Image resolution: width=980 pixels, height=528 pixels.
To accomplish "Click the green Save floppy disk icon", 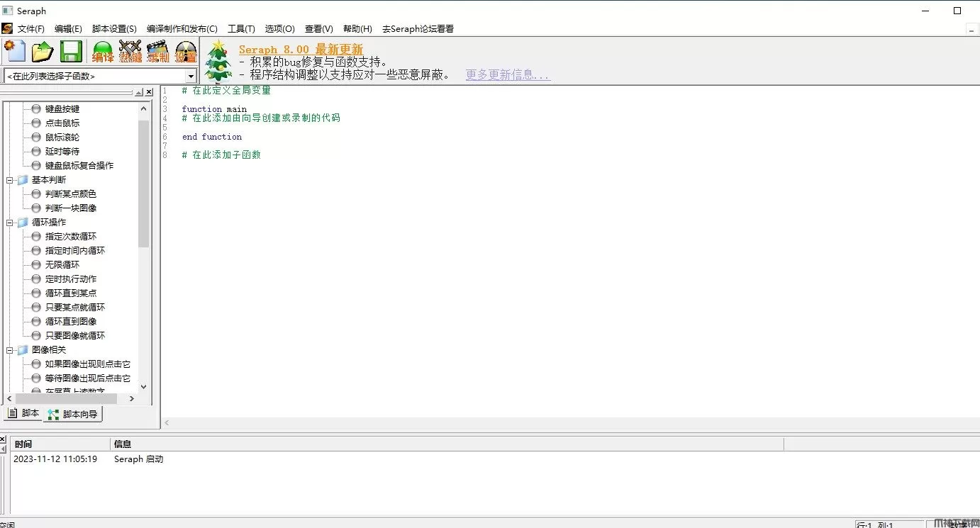I will tap(71, 52).
